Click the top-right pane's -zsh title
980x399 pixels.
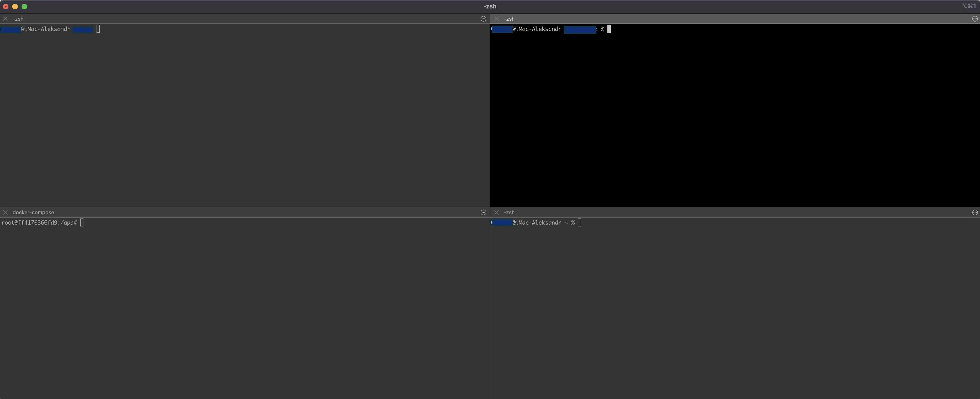pos(509,19)
